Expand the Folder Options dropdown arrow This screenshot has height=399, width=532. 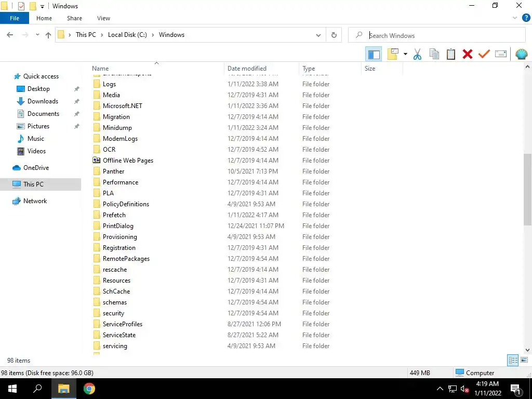405,54
